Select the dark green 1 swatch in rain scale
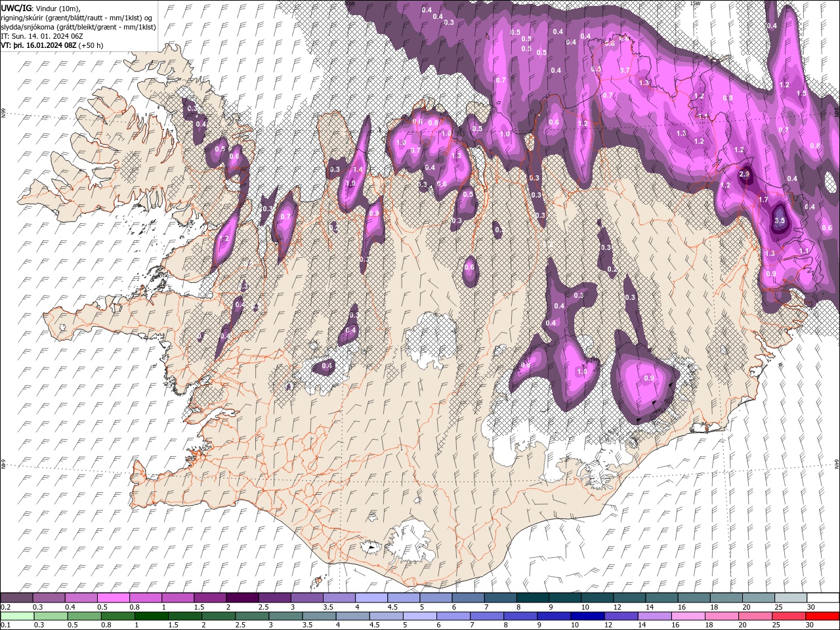Screen dimensions: 840x630 pyautogui.click(x=151, y=616)
